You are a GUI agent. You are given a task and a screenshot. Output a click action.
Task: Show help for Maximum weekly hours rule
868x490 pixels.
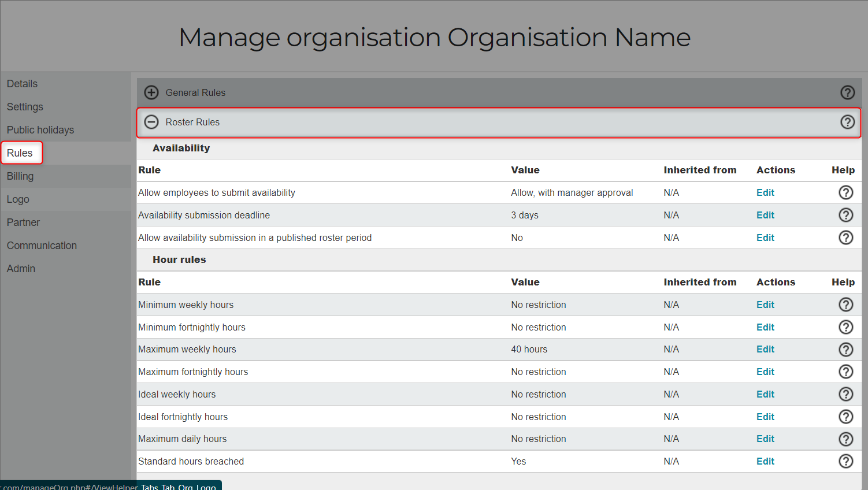click(845, 350)
